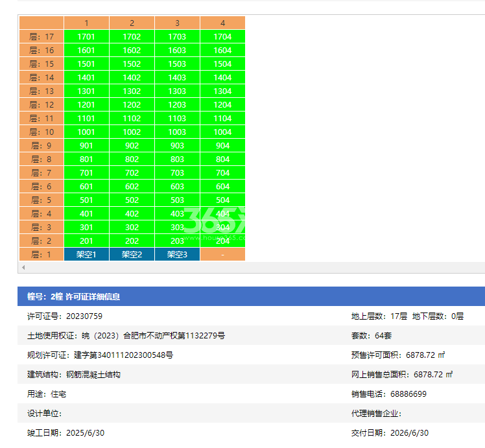Select unit 503
The width and height of the screenshot is (485, 448).
[x=177, y=200]
